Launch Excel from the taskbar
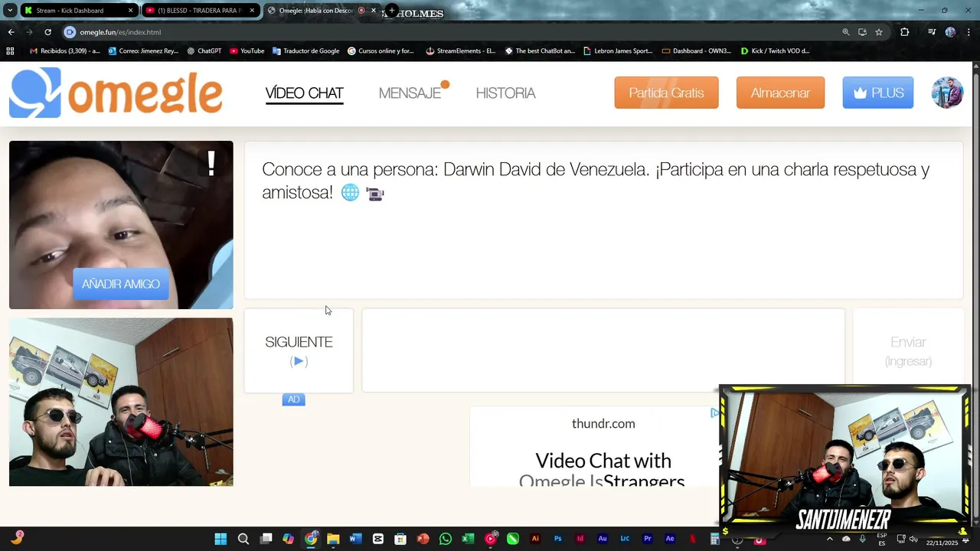 coord(468,539)
